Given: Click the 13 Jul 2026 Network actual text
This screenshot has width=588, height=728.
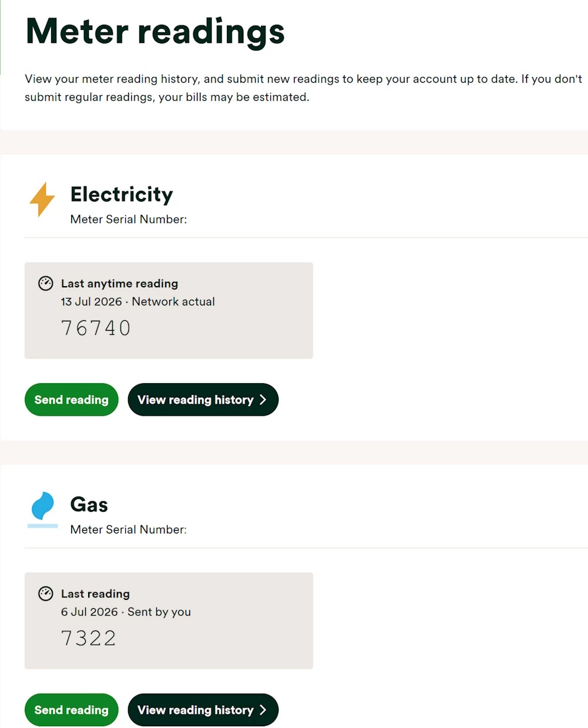Looking at the screenshot, I should [138, 301].
